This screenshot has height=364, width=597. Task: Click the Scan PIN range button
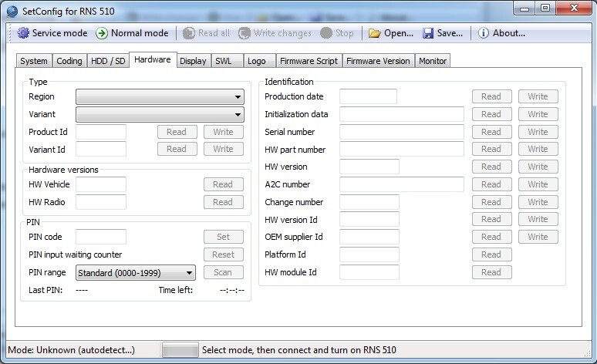(224, 272)
